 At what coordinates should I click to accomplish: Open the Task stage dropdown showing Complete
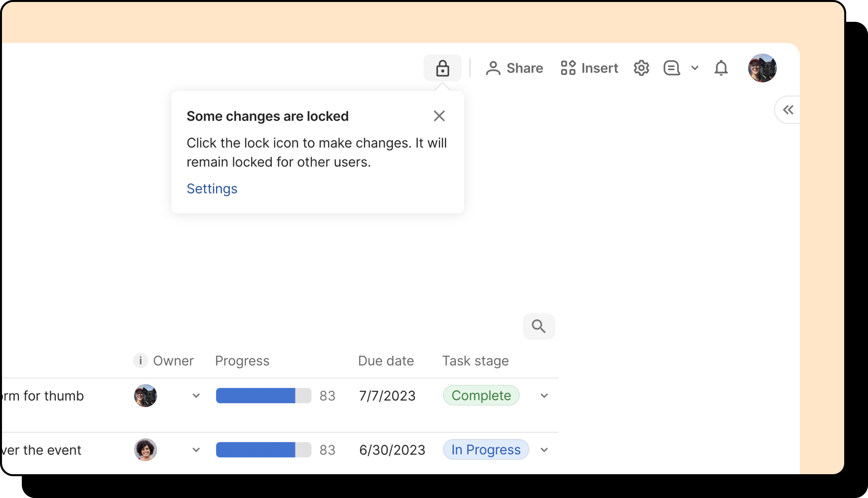click(x=544, y=396)
